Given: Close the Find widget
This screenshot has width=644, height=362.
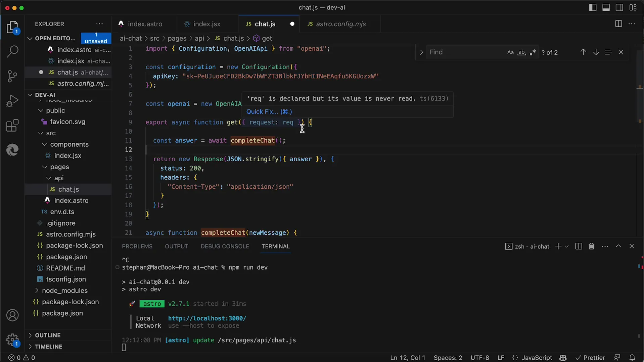Looking at the screenshot, I should tap(621, 52).
